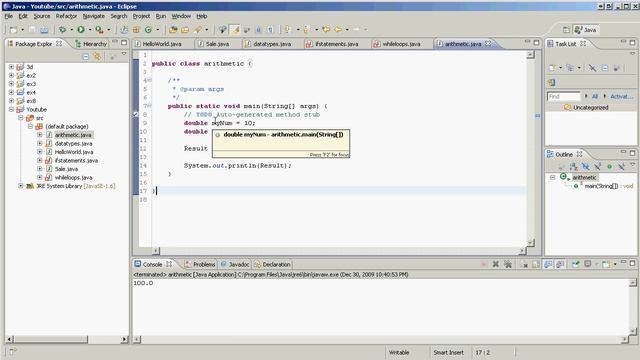Screen dimensions: 640x360
Task: Click the Debug toolbar button
Action: click(62, 29)
